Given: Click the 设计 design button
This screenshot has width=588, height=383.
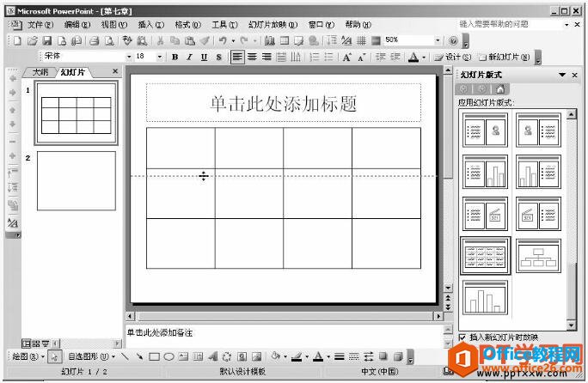Looking at the screenshot, I should (x=452, y=57).
